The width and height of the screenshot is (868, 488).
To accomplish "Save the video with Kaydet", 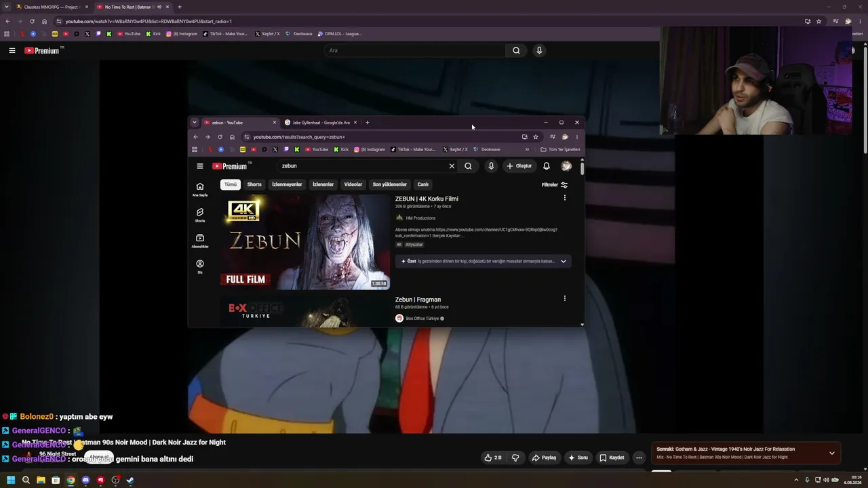I will point(612,457).
